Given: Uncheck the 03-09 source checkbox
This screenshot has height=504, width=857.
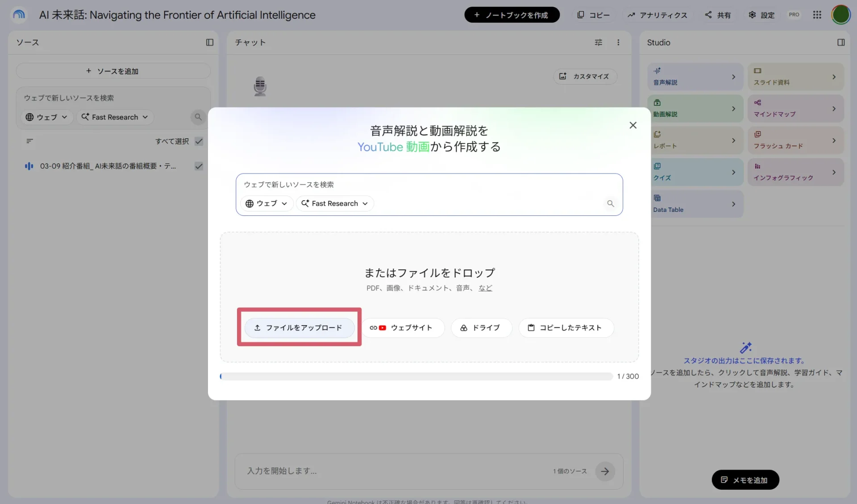Looking at the screenshot, I should tap(199, 166).
